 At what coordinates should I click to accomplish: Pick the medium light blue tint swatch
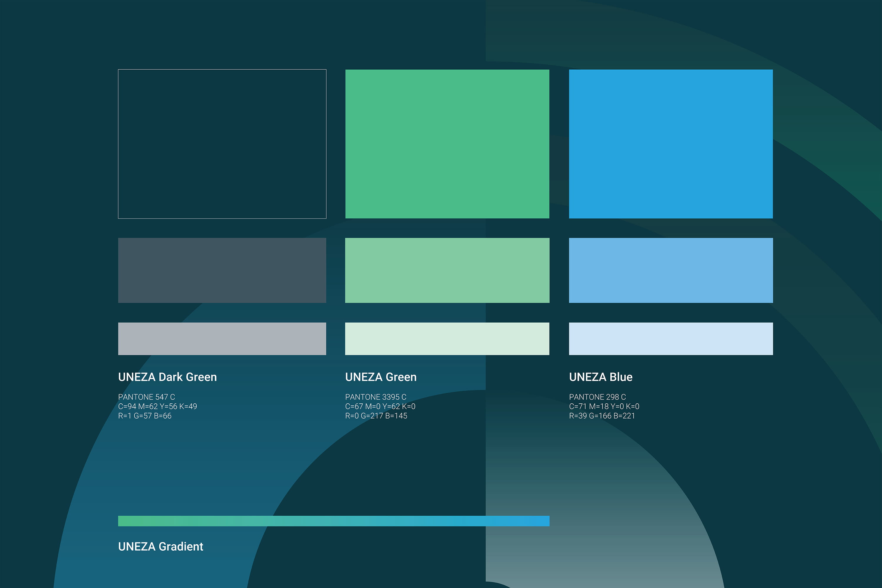[x=671, y=270]
